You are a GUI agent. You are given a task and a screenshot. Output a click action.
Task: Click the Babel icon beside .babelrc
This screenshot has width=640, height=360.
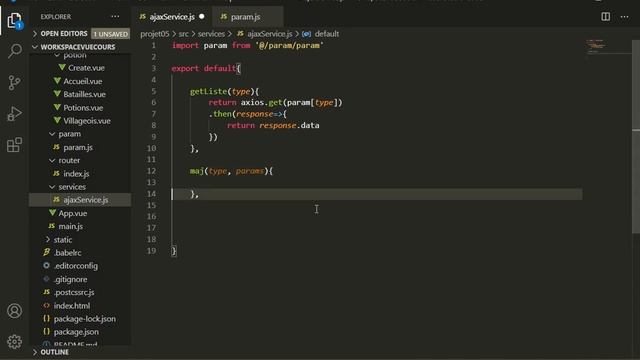click(x=47, y=252)
